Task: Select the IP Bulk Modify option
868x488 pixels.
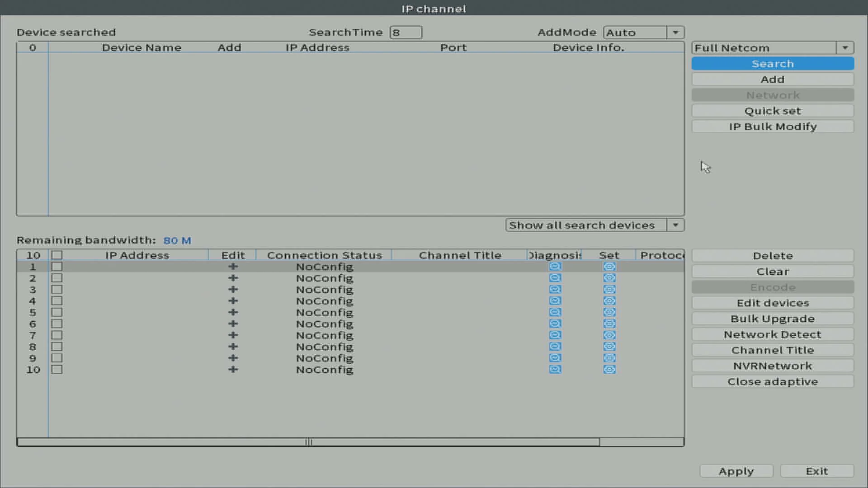Action: tap(773, 127)
